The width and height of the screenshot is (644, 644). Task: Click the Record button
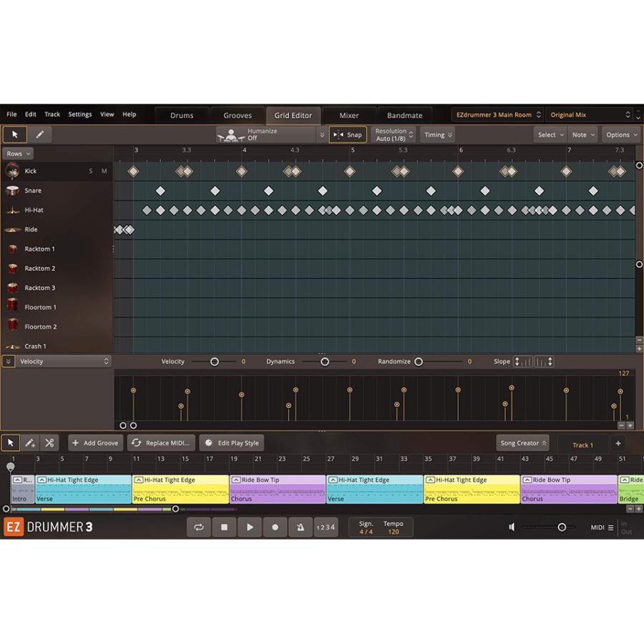(x=275, y=527)
